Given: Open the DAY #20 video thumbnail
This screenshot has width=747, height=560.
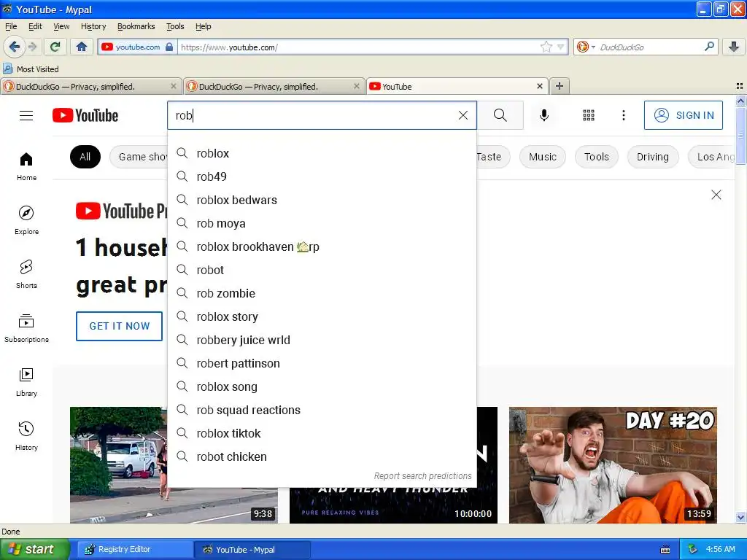Looking at the screenshot, I should (x=613, y=465).
